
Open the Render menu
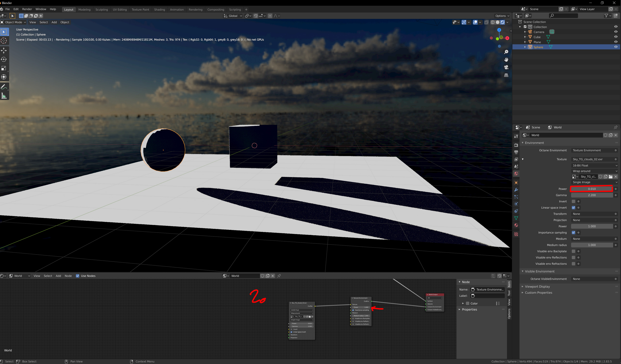[x=27, y=9]
